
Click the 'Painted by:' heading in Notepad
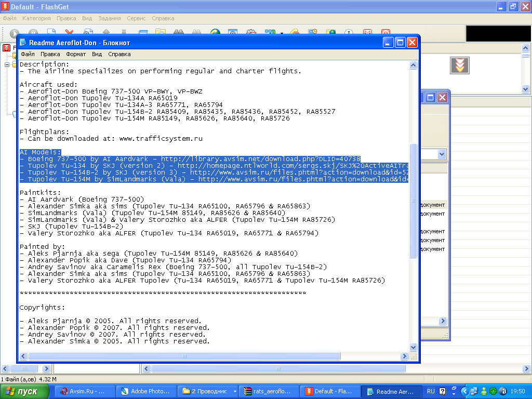(x=42, y=247)
